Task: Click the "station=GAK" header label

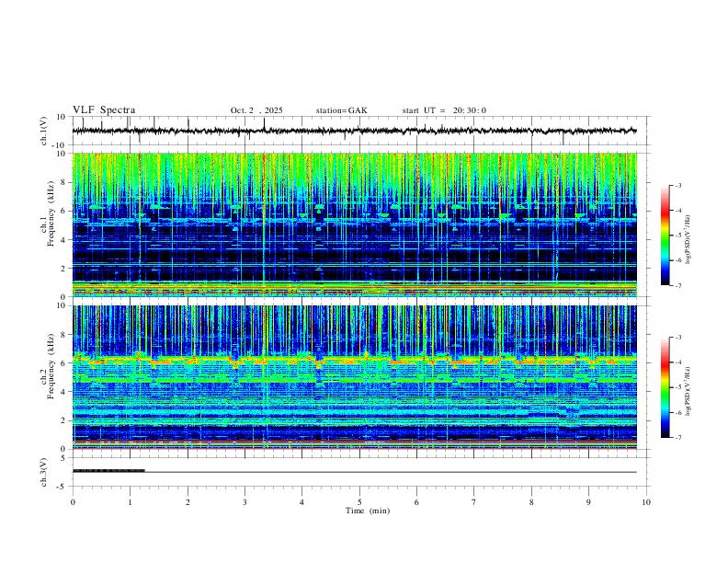Action: coord(341,110)
